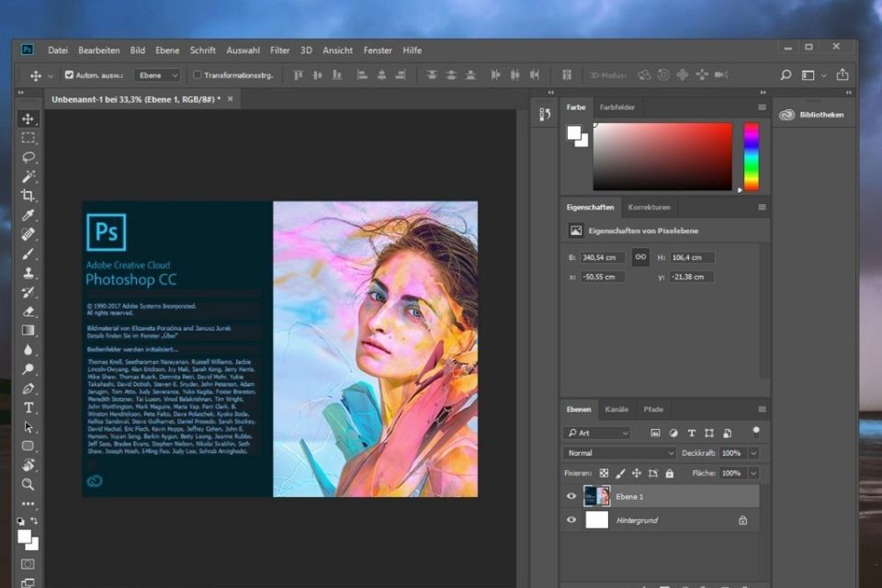This screenshot has width=882, height=588.
Task: Click the rainbow hue slider strip
Action: click(x=751, y=156)
